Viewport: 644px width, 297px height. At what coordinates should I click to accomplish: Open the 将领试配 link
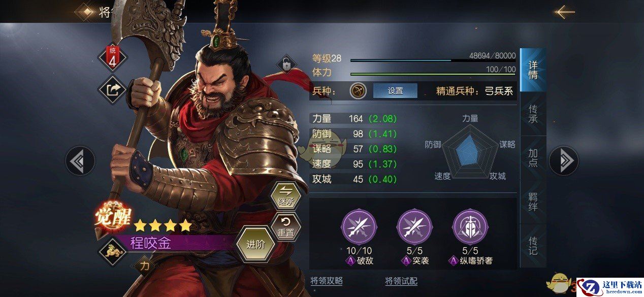click(x=401, y=281)
